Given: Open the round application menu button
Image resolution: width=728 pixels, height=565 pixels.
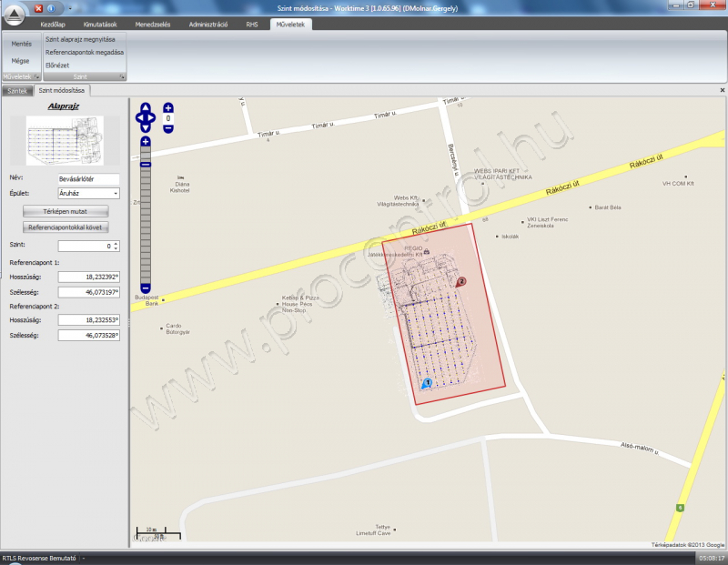Looking at the screenshot, I should click(14, 14).
